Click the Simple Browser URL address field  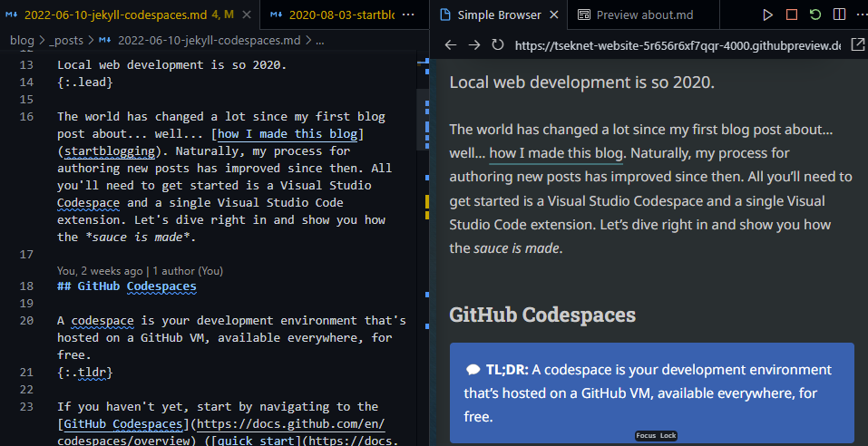point(676,45)
